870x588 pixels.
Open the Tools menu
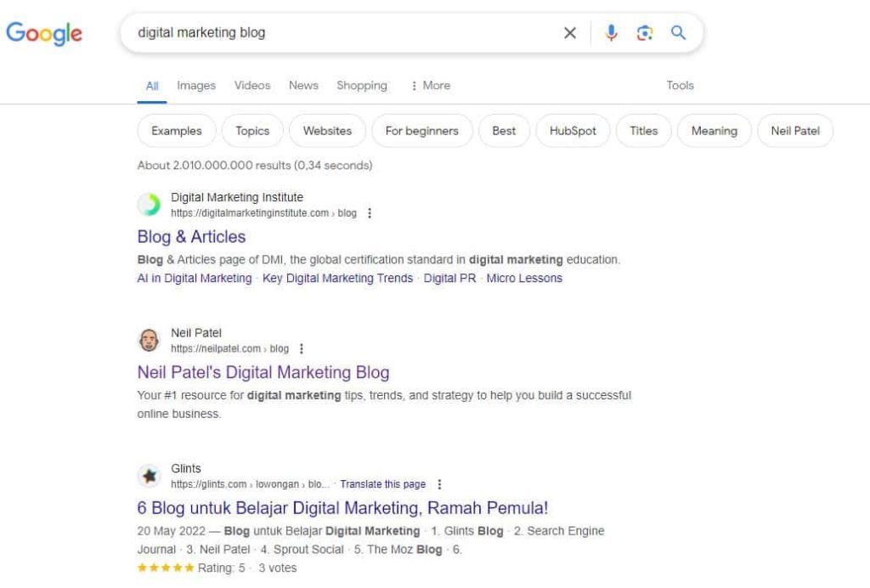(680, 86)
